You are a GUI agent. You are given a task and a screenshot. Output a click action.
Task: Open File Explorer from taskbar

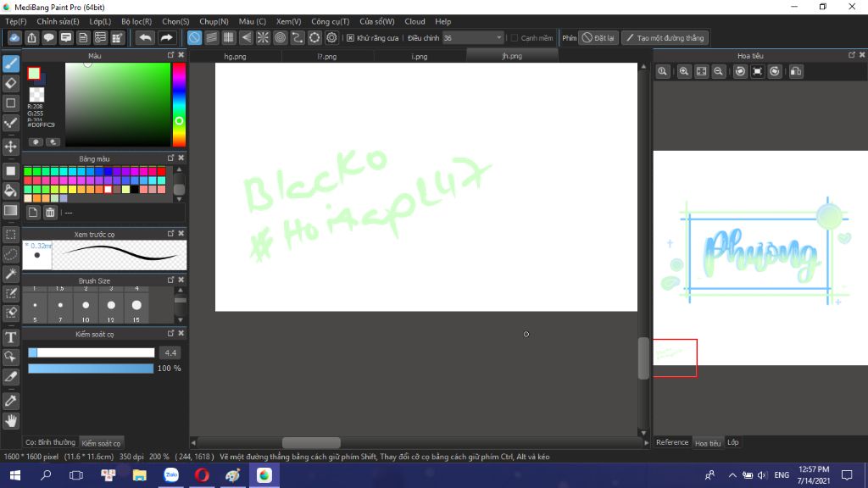pos(140,475)
